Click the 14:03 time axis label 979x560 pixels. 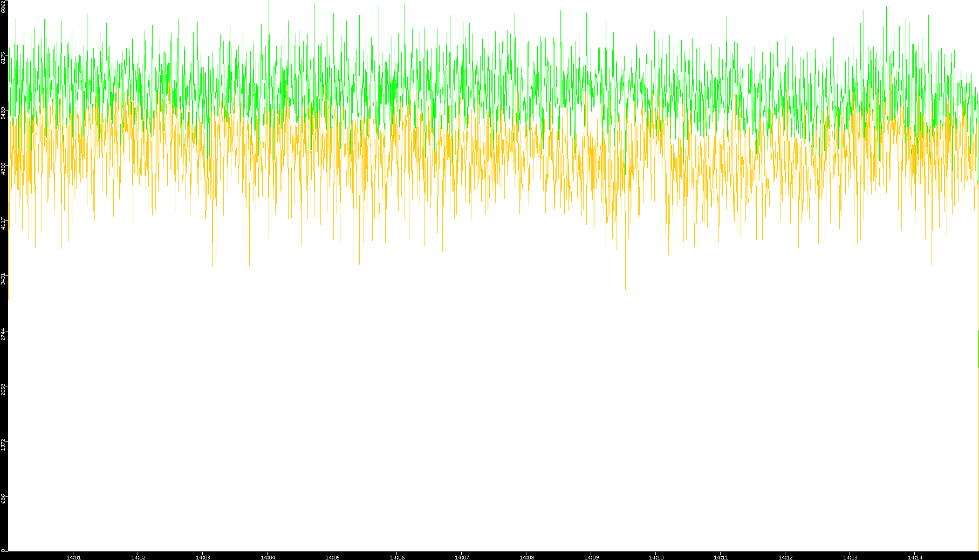(203, 557)
